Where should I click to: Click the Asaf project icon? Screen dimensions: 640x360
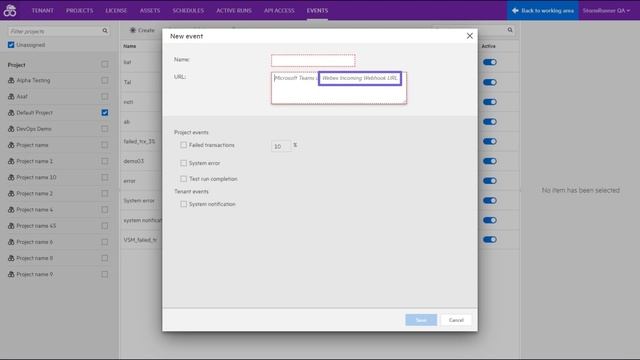coord(11,97)
